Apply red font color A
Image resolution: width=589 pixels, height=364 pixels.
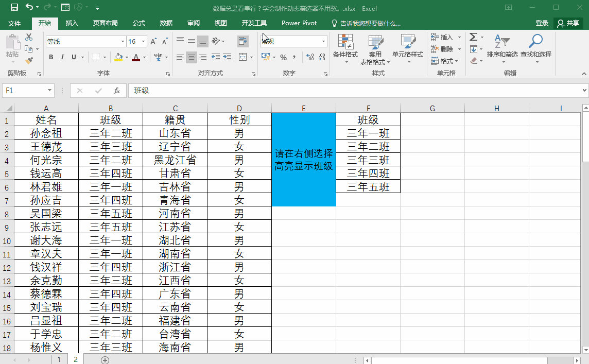tap(136, 57)
